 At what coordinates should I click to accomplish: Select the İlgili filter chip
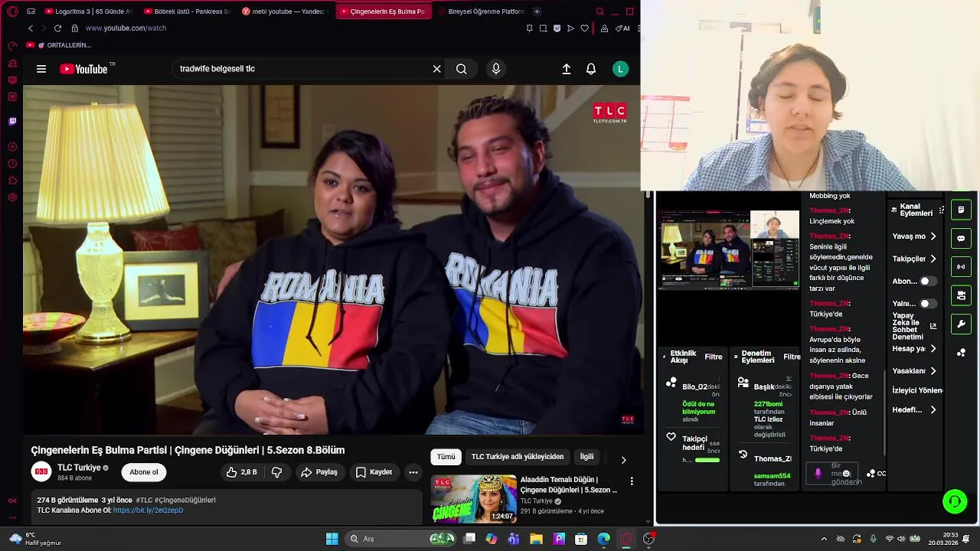click(586, 457)
